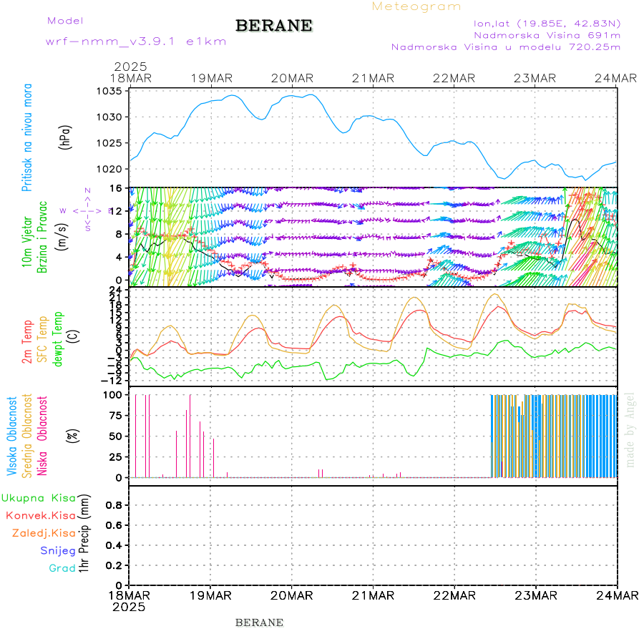This screenshot has width=644, height=644.
Task: Click the '1hr Precip (mm)' axis title
Action: [84, 533]
